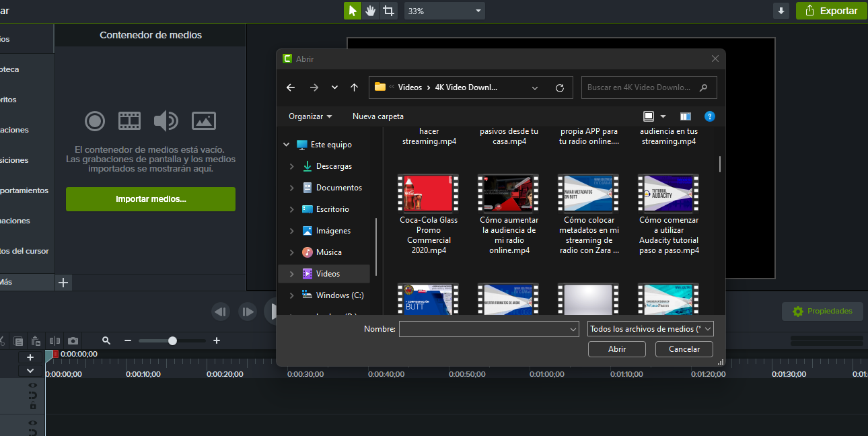Image resolution: width=868 pixels, height=436 pixels.
Task: Toggle second track visibility eye
Action: tap(32, 422)
